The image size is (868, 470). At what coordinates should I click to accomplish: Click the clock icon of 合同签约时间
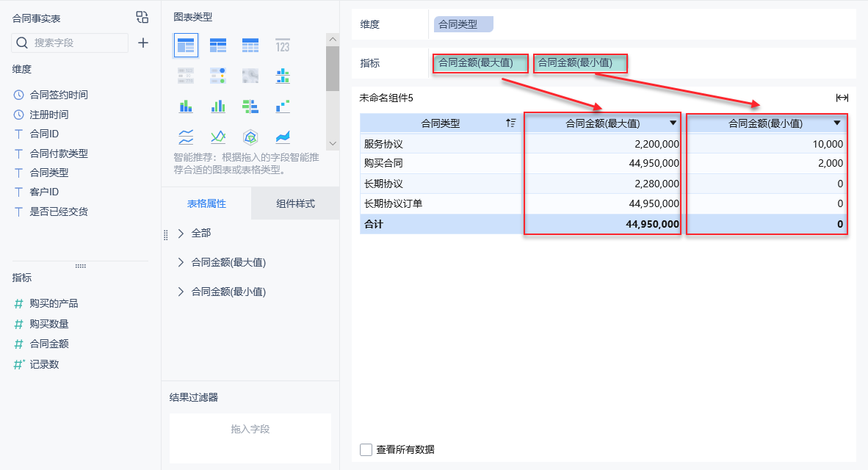click(x=19, y=95)
